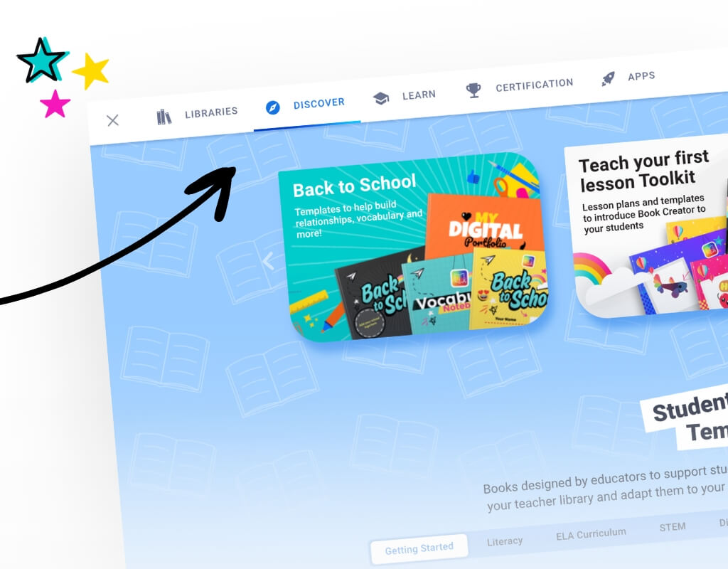Click the Apps rocket icon
The image size is (728, 569).
coord(609,79)
